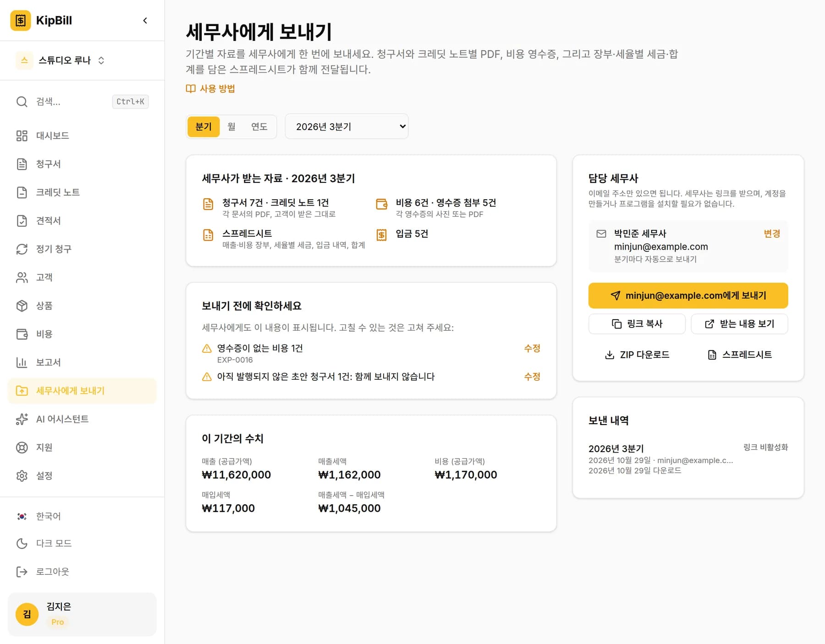
Task: Open 견적서 in the sidebar
Action: [x=82, y=221]
